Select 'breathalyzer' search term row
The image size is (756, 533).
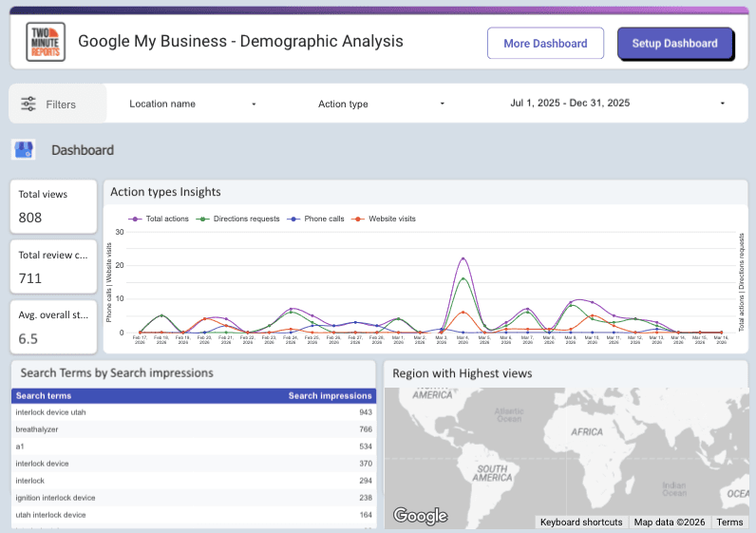click(x=194, y=429)
